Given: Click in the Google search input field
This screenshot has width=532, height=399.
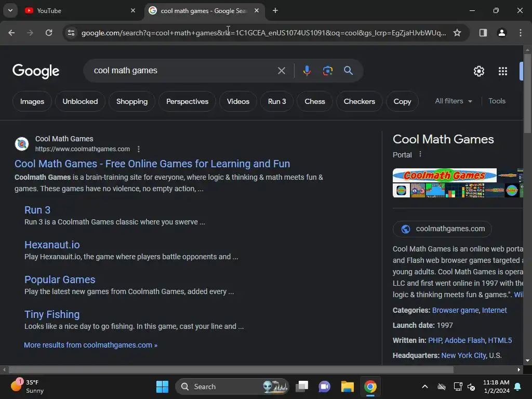Looking at the screenshot, I should click(x=183, y=71).
